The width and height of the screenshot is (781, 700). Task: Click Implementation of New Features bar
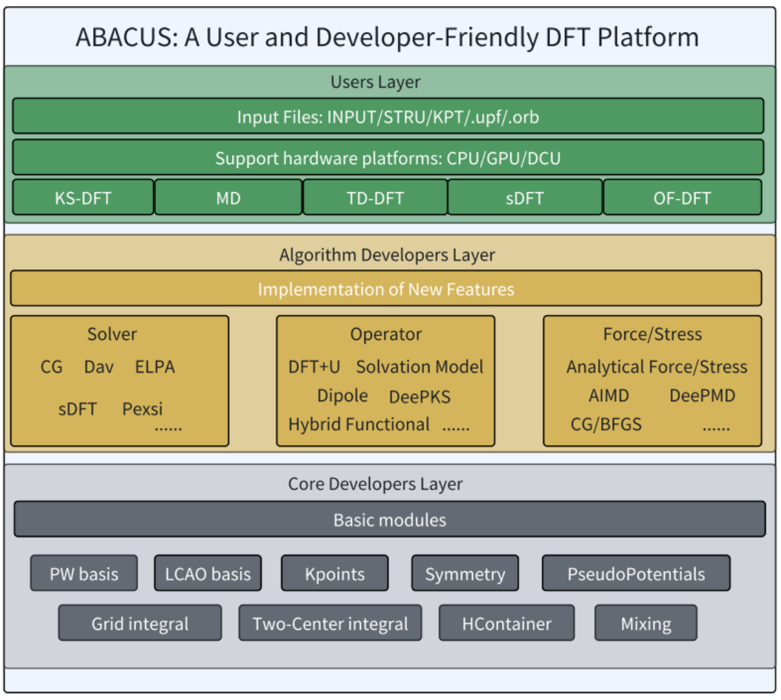pos(386,288)
